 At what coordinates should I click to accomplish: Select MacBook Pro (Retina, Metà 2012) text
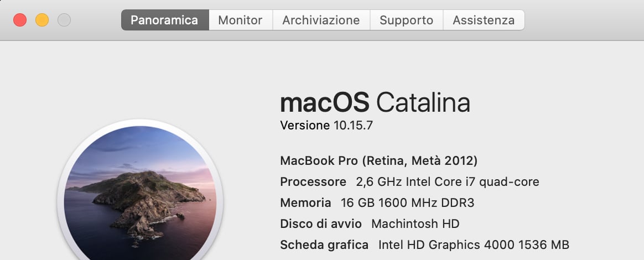[378, 160]
